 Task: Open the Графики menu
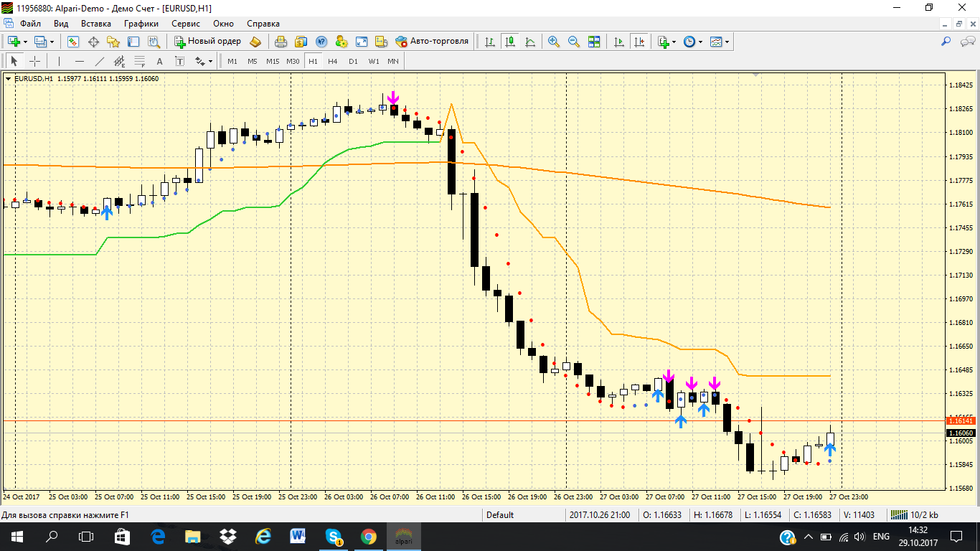click(x=141, y=24)
